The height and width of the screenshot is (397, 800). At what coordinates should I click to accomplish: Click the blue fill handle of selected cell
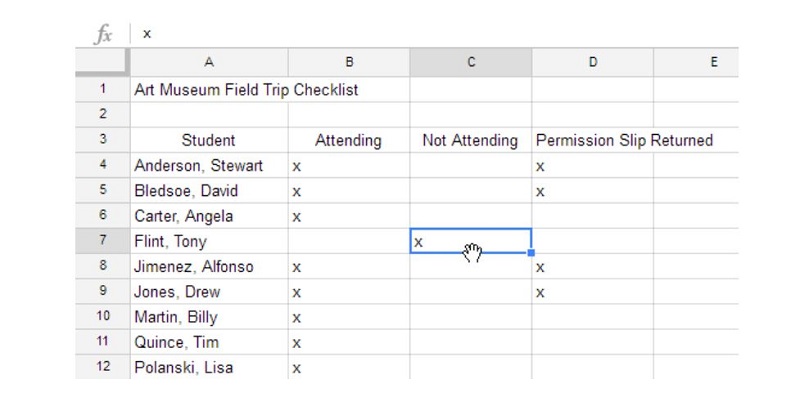531,253
